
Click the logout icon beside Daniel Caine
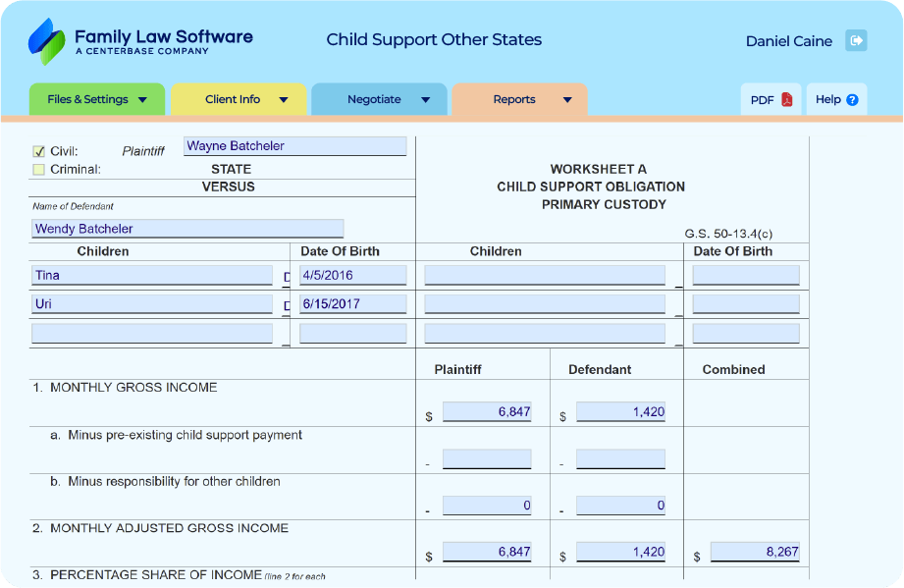[856, 40]
